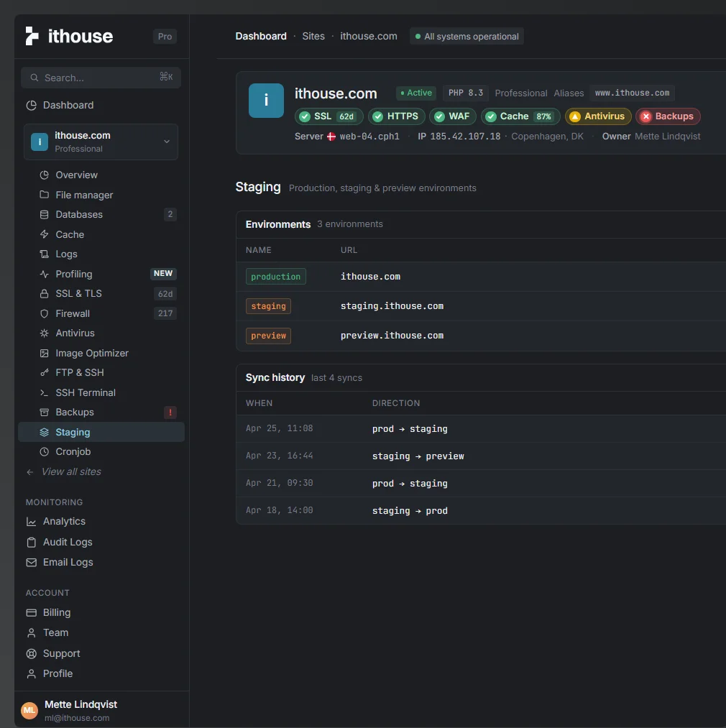Screen dimensions: 726x728
Task: Click the Audit Logs clipboard icon
Action: (x=31, y=543)
